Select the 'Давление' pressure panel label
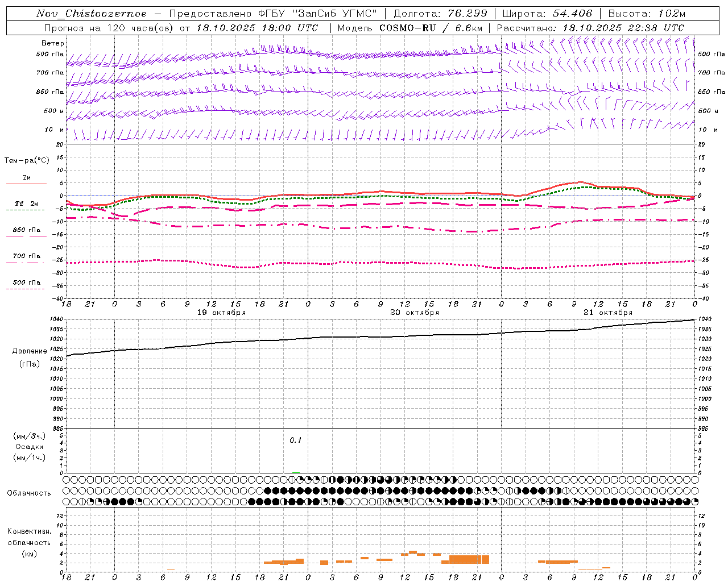This screenshot has width=728, height=582. click(x=30, y=351)
